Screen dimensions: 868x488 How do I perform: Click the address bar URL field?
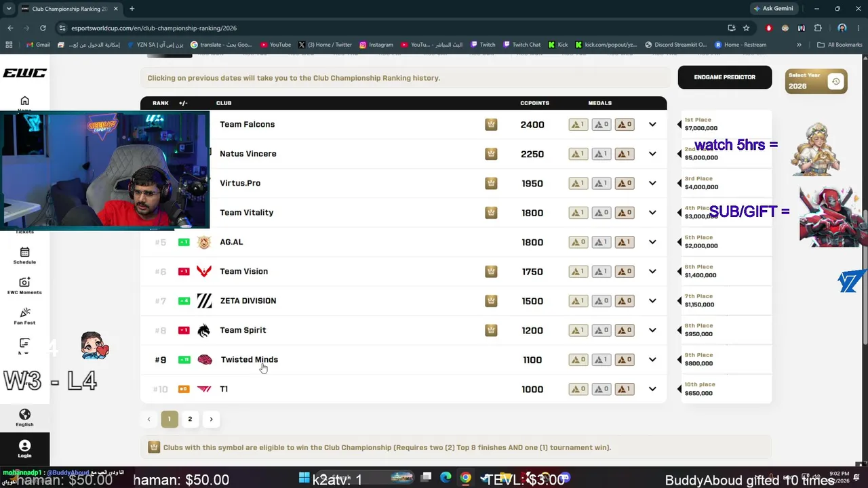click(x=391, y=28)
